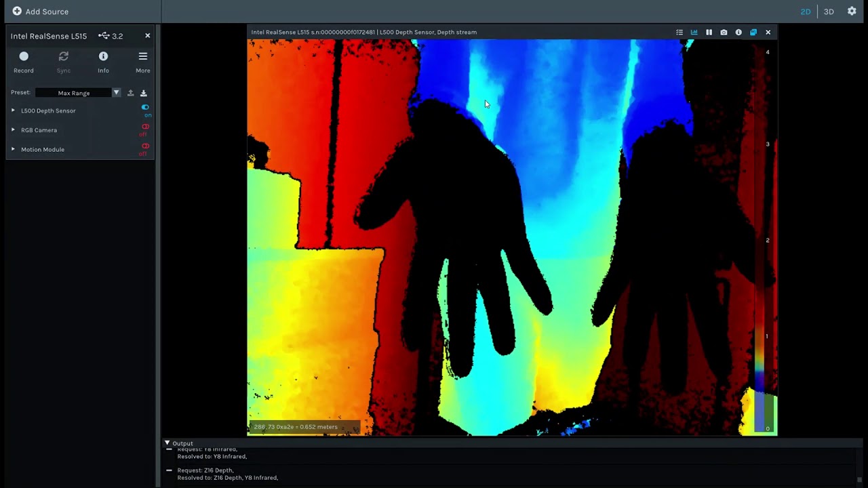Open the settings gear menu

pyautogui.click(x=852, y=12)
